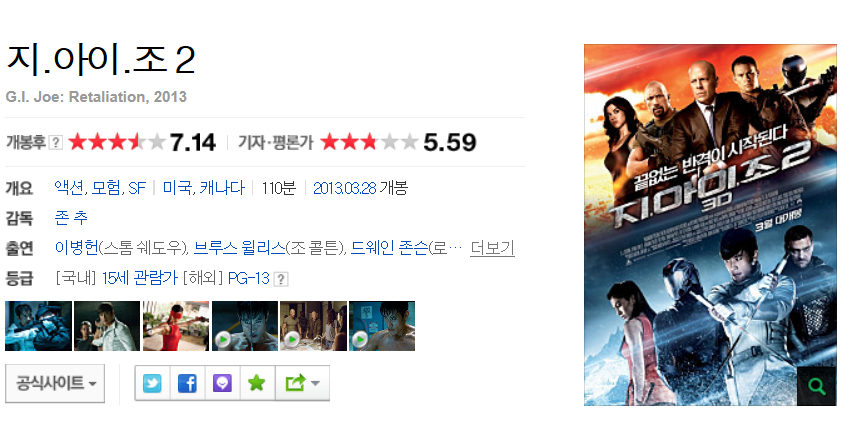Open the 공식사이트 dropdown button
The height and width of the screenshot is (447, 850).
(55, 383)
